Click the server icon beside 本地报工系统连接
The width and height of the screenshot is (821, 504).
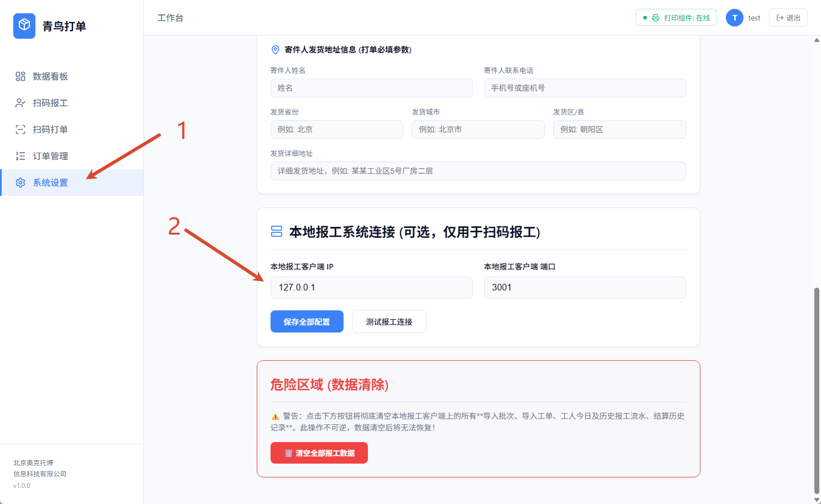coord(277,231)
